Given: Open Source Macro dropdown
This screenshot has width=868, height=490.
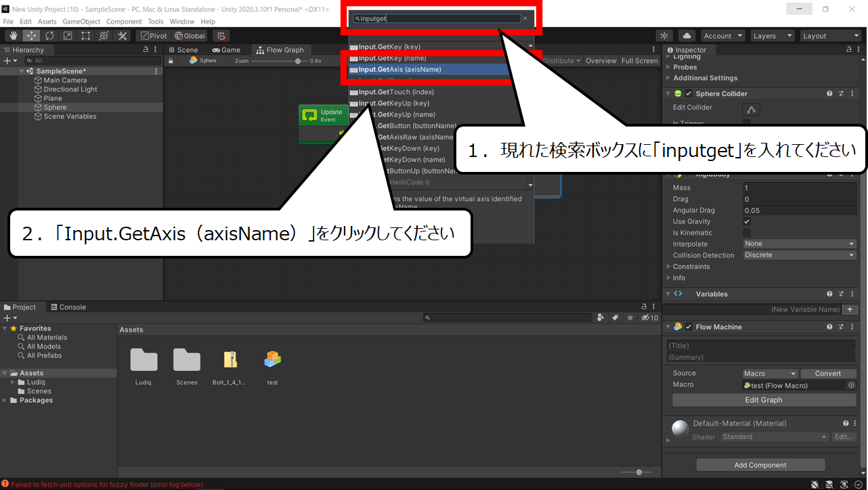Looking at the screenshot, I should coord(771,374).
